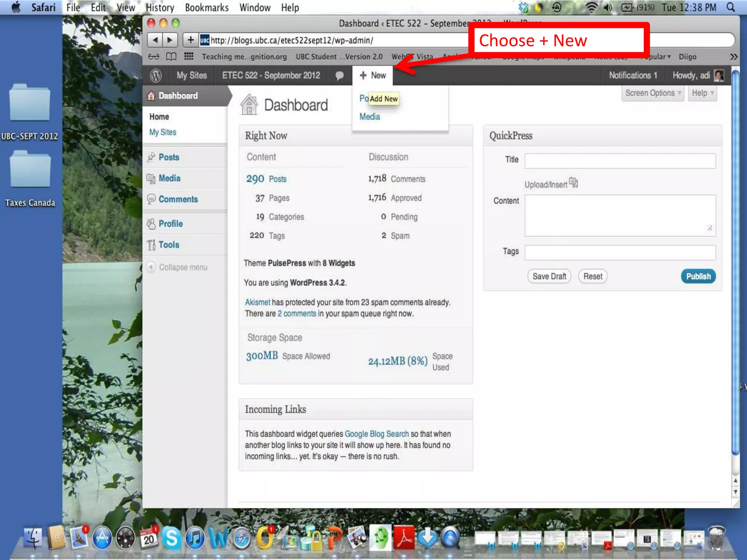The image size is (747, 560).
Task: Open the Reading List glasses icon
Action: 154,57
